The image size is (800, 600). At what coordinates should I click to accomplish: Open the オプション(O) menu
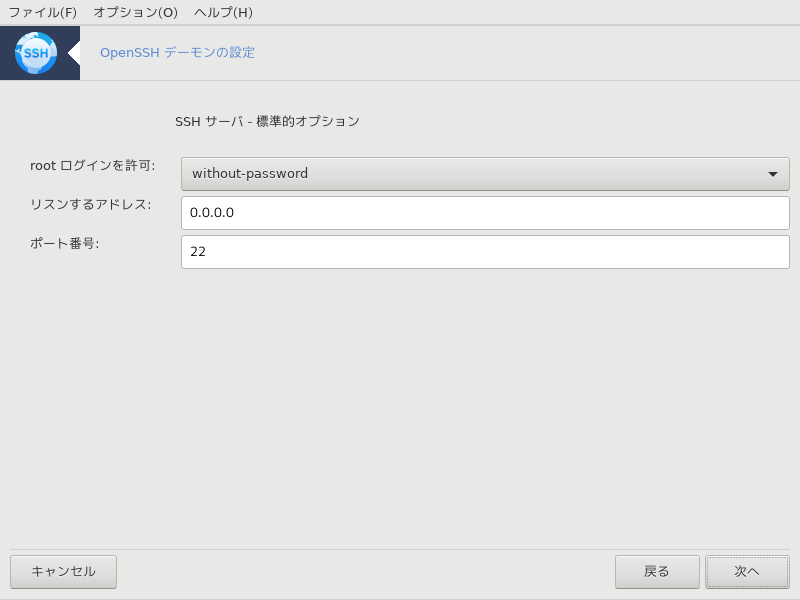pyautogui.click(x=135, y=12)
